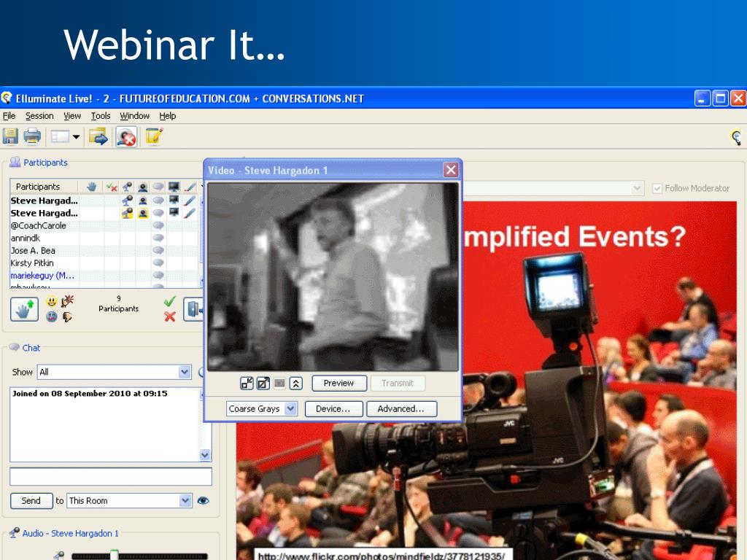Viewport: 747px width, 560px height.
Task: Open the Coarse Grays quality dropdown
Action: coord(262,408)
